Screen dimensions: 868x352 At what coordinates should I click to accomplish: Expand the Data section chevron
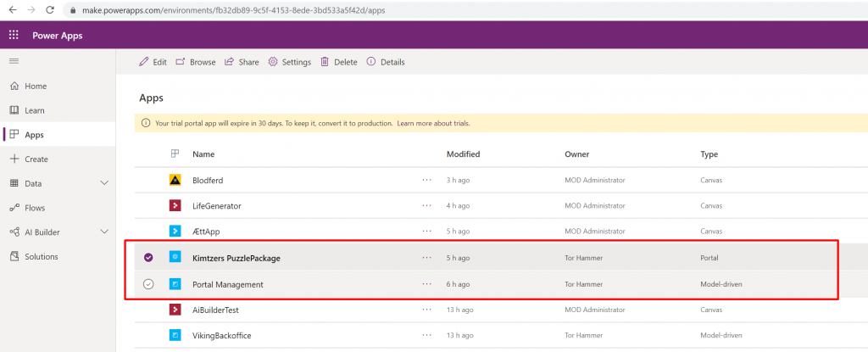pyautogui.click(x=104, y=183)
